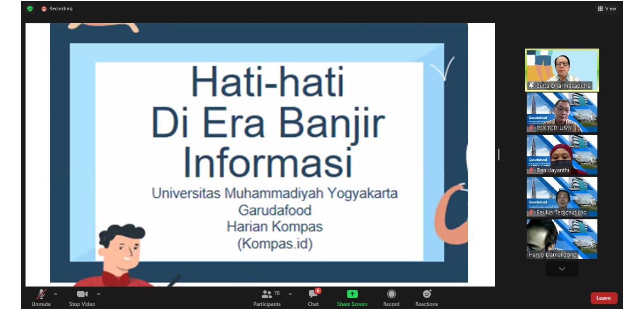Screen dimensions: 644x310
Task: Select the REKTOR-UMY video thumbnail
Action: tap(562, 112)
